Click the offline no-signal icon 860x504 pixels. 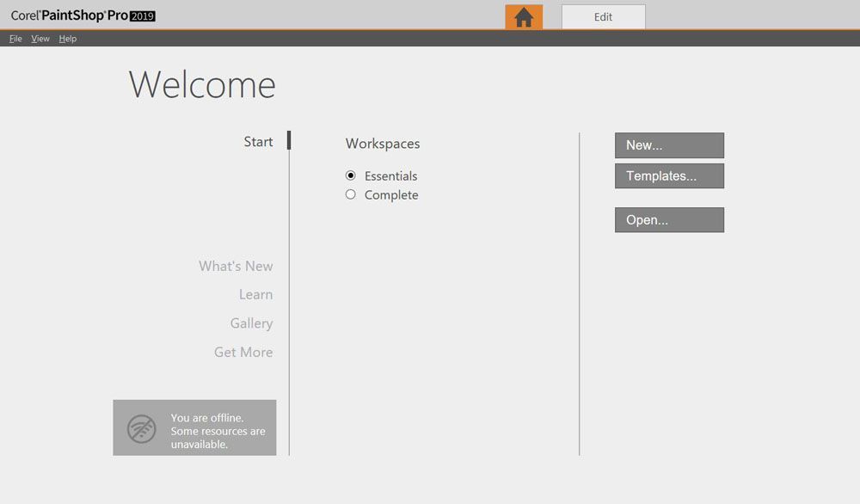pyautogui.click(x=142, y=428)
